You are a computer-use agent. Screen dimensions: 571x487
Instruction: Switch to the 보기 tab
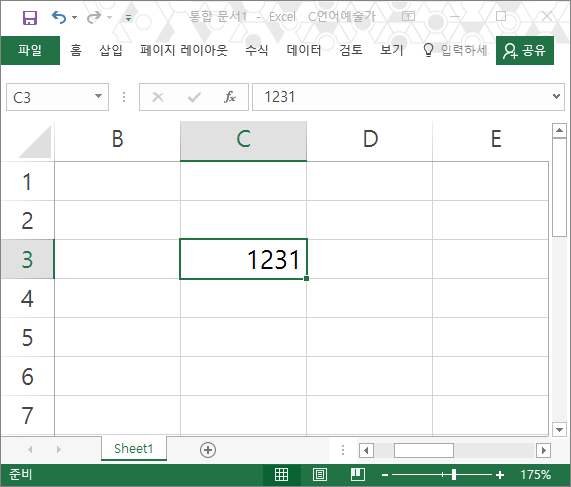392,50
